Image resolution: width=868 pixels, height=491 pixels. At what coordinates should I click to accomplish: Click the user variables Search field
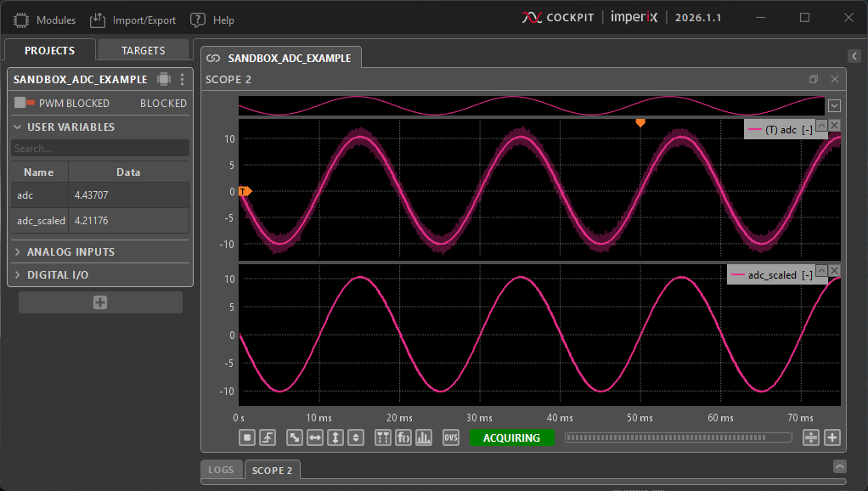coord(100,149)
